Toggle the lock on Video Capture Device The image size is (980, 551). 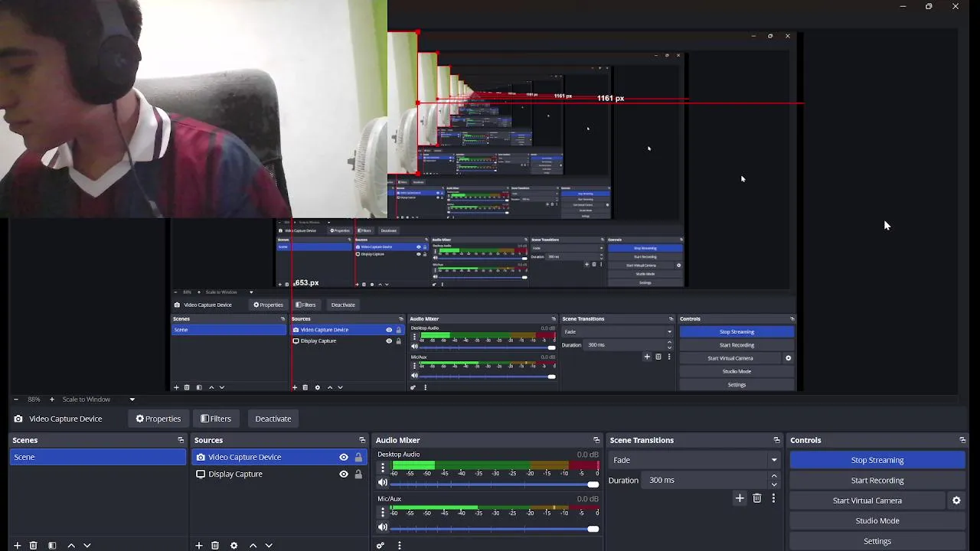click(x=358, y=457)
